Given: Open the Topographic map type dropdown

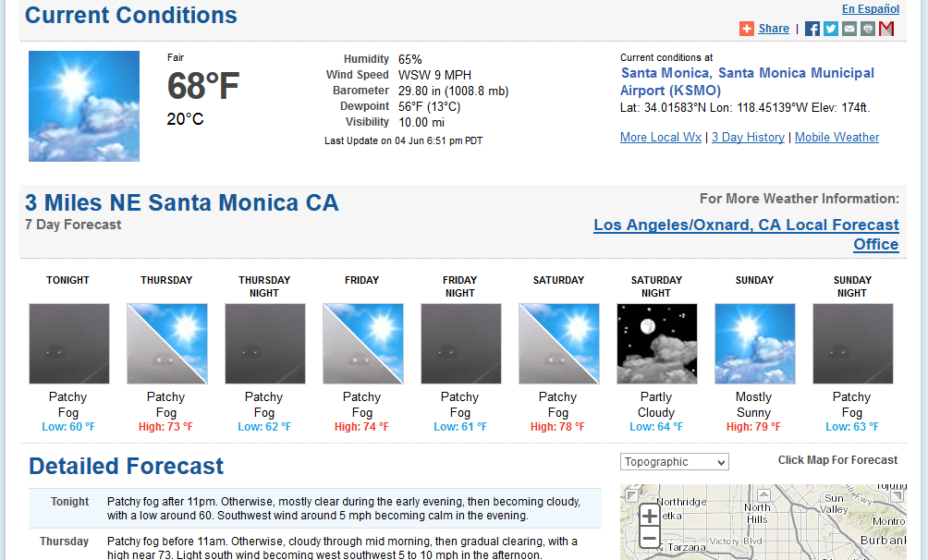Looking at the screenshot, I should pos(674,462).
